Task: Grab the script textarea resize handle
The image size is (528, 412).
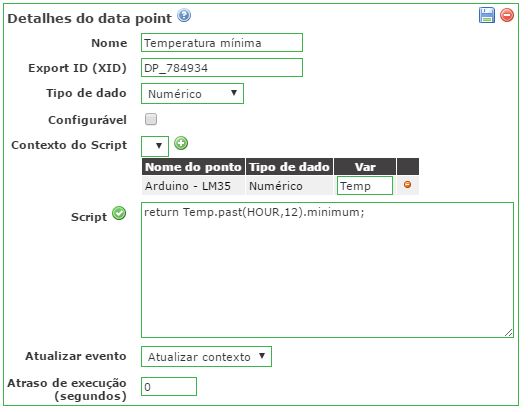Action: (x=509, y=333)
